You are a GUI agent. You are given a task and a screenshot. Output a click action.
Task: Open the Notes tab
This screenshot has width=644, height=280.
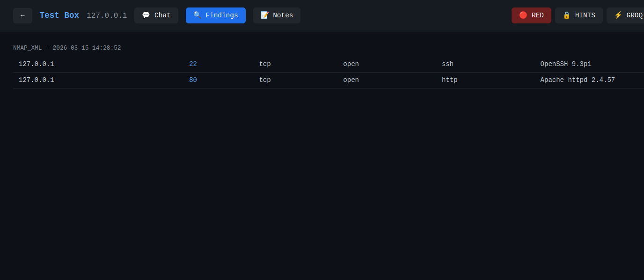click(x=277, y=15)
